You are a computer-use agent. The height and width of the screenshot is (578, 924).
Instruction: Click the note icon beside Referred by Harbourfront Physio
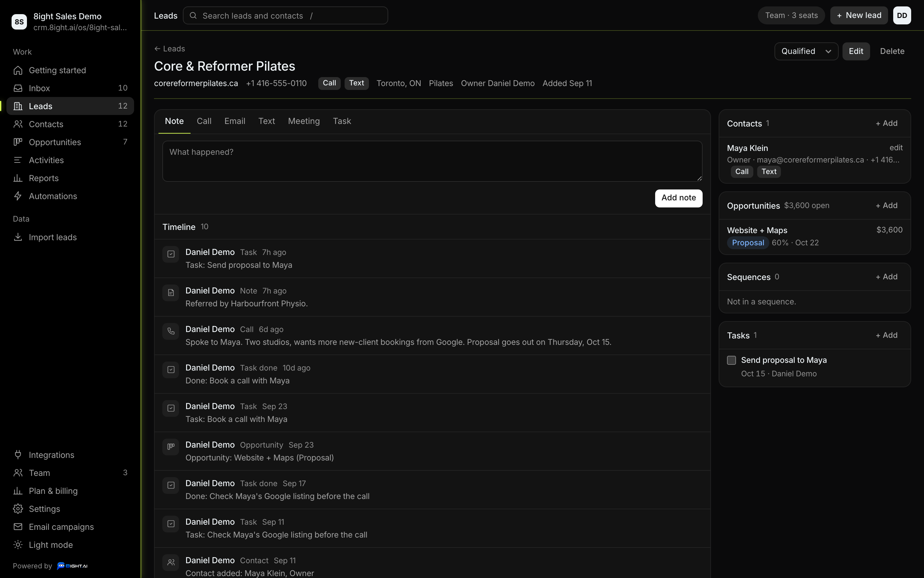point(171,293)
